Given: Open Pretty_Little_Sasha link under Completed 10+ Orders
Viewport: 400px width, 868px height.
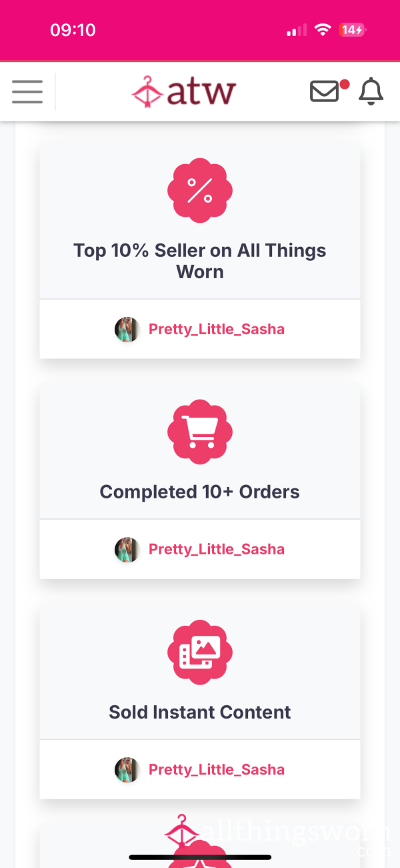Looking at the screenshot, I should [x=217, y=549].
